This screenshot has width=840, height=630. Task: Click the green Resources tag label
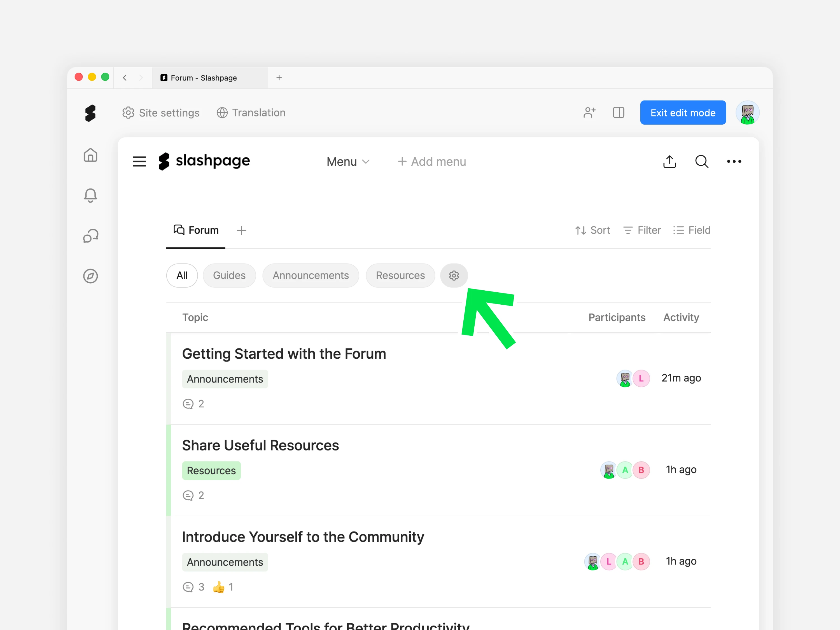pyautogui.click(x=211, y=470)
